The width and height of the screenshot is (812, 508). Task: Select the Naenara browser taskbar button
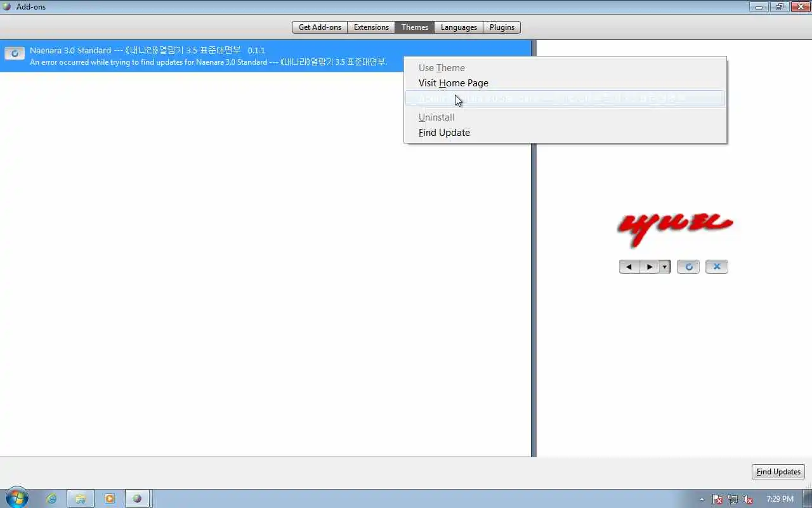coord(138,499)
